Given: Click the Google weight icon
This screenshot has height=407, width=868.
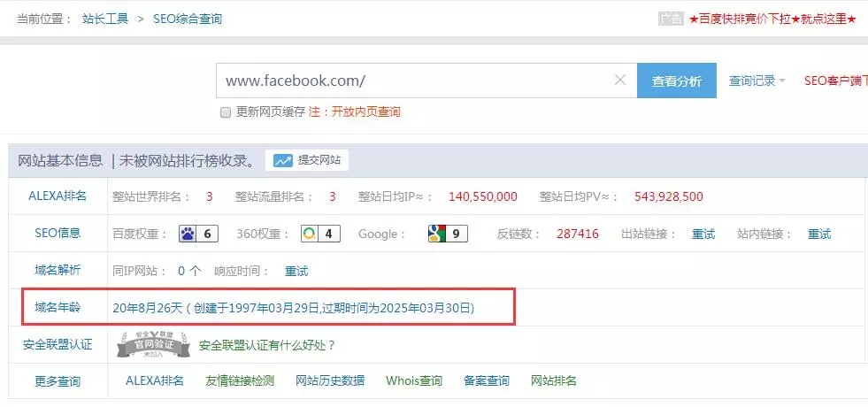Looking at the screenshot, I should pos(436,234).
